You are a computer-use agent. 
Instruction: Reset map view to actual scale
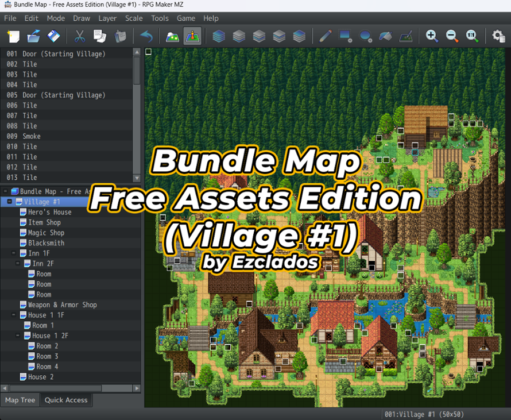pos(472,36)
